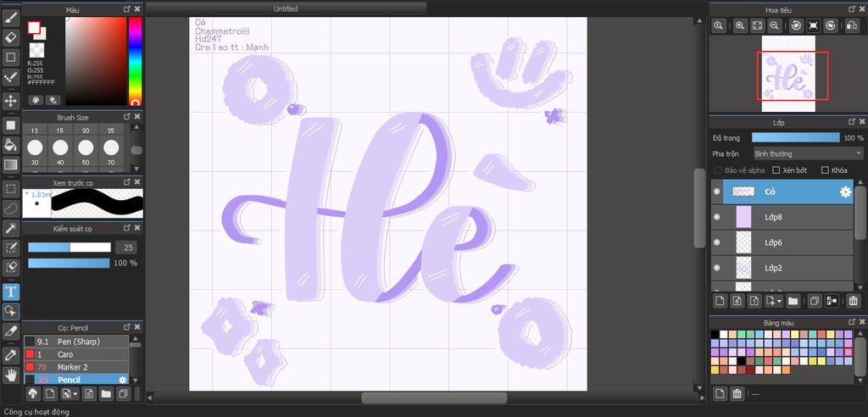Screen dimensions: 868x417
Task: Enable the Xén bớt clipping checkbox
Action: [776, 170]
